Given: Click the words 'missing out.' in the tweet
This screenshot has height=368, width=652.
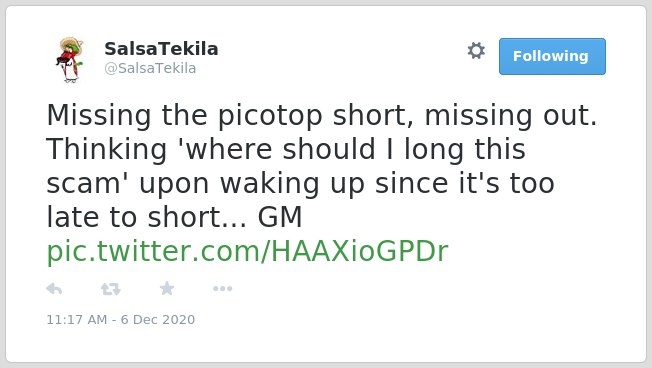Looking at the screenshot, I should [x=511, y=116].
